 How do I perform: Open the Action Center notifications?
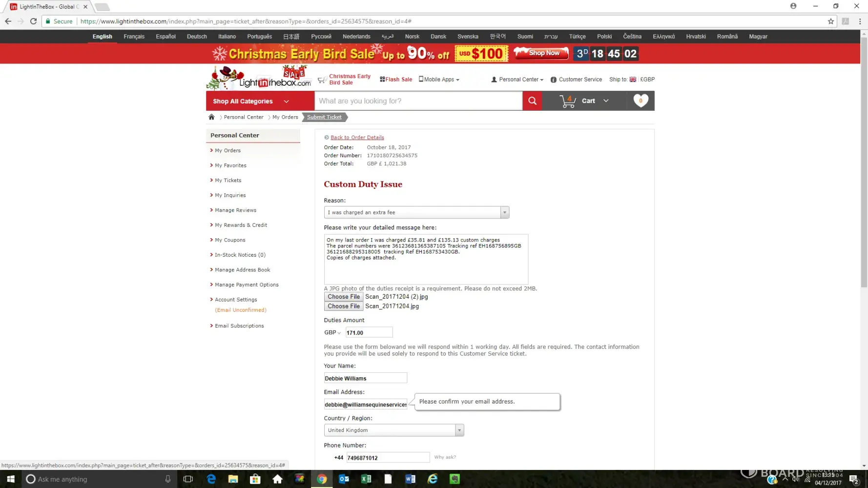pos(854,479)
